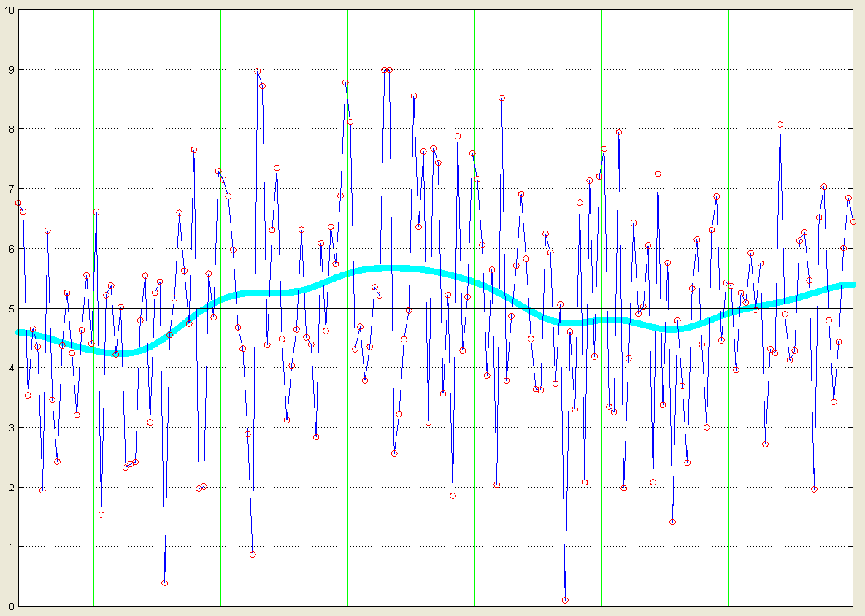Click lowest marker between fifth and sixth green lines

672,522
